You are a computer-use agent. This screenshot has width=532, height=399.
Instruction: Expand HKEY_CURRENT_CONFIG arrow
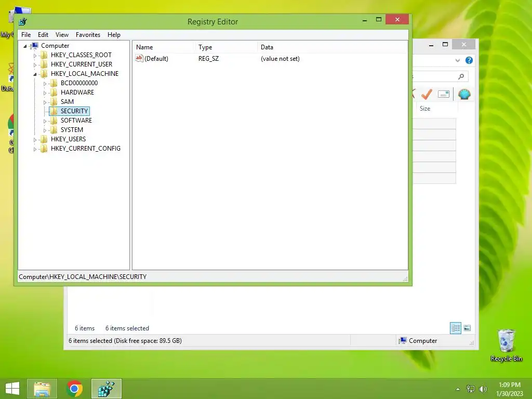point(35,149)
